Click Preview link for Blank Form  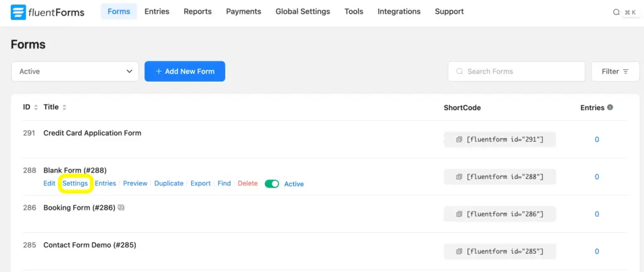[135, 183]
